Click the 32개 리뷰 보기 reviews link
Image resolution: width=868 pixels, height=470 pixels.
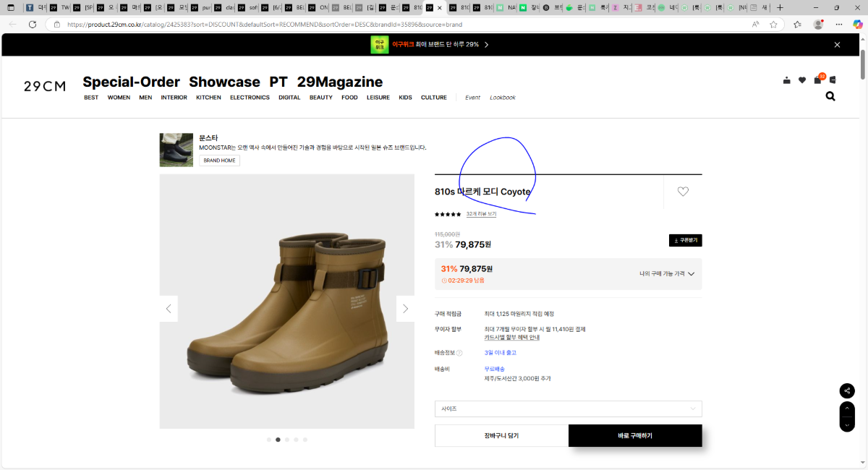tap(481, 214)
